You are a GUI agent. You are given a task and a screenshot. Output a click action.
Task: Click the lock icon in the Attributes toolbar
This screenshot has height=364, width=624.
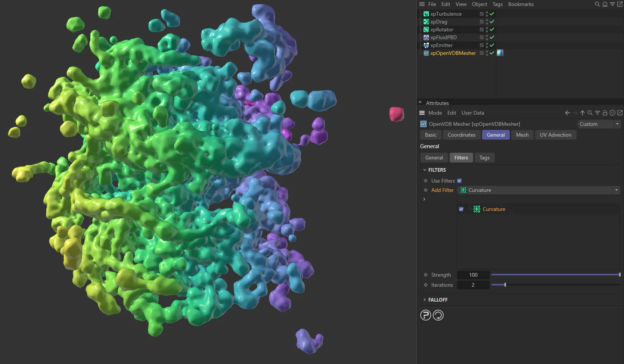point(605,112)
